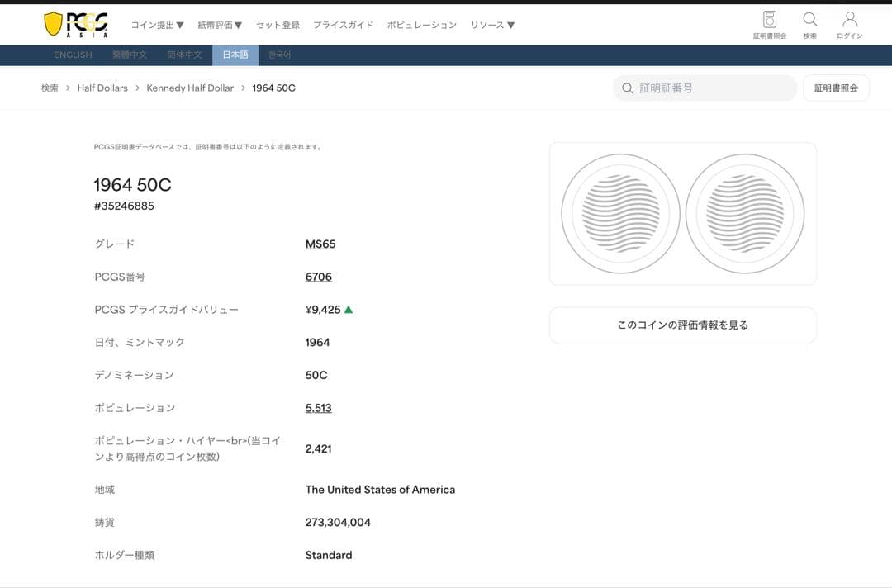Click the search magnifier icon in header

[x=810, y=20]
